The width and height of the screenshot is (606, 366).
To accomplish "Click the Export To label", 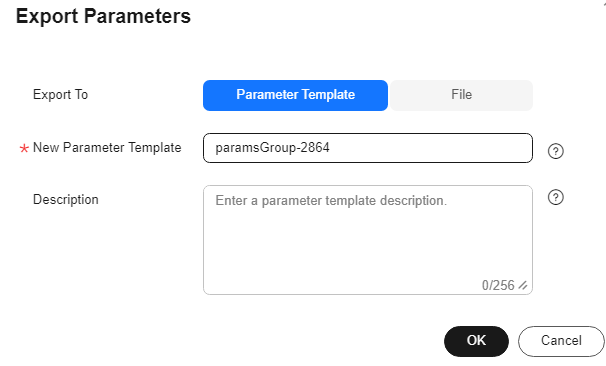I will [x=61, y=95].
